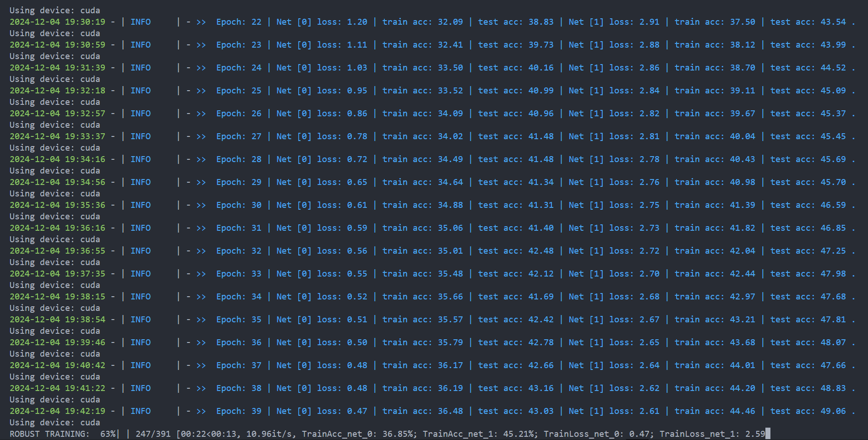
Task: Click Net [1] train acc 38.70 in Epoch 24
Action: click(742, 68)
